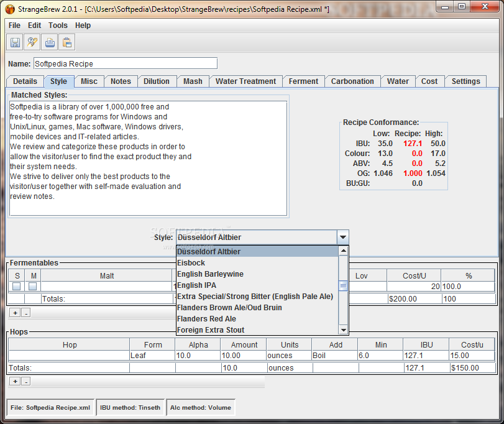Select Flanders Brown Ale/Oud Bruin
The image size is (504, 424).
pos(257,308)
